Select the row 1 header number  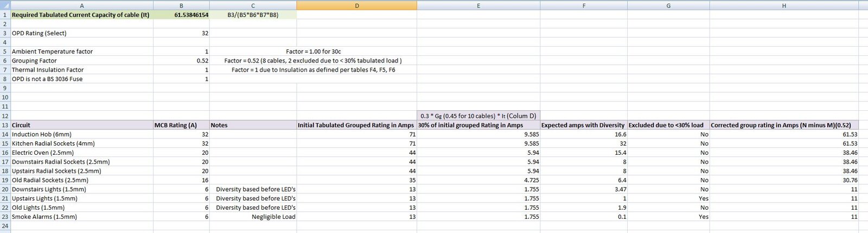point(5,15)
